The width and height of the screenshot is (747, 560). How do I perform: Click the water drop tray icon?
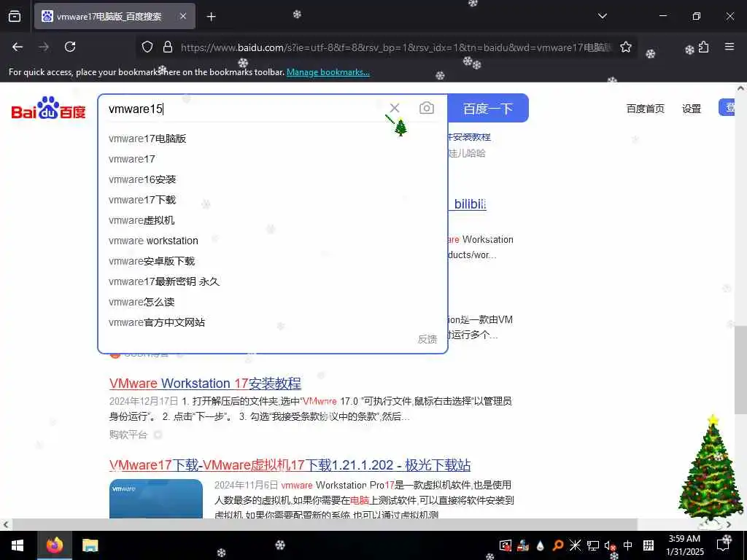(541, 545)
